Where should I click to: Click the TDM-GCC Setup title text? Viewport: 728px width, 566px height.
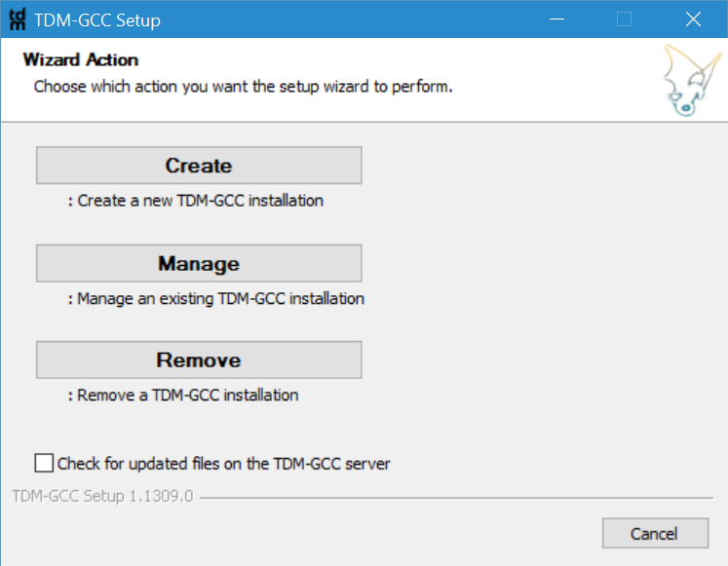pyautogui.click(x=97, y=20)
